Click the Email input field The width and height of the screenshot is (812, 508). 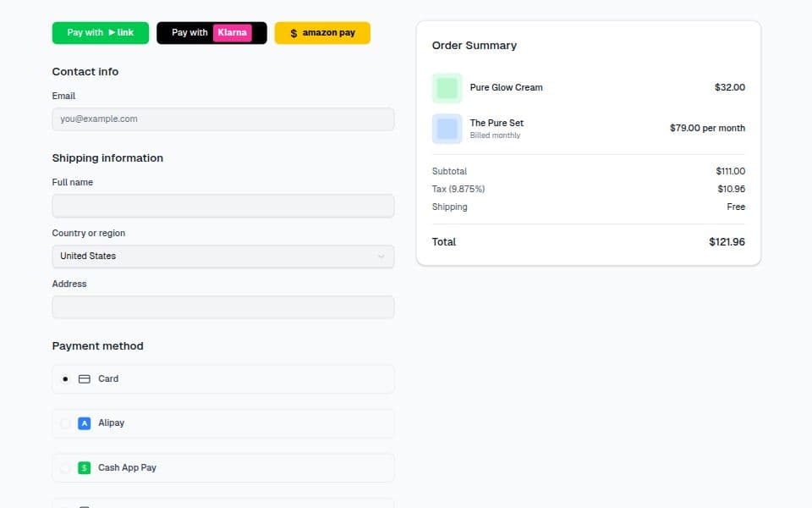222,119
